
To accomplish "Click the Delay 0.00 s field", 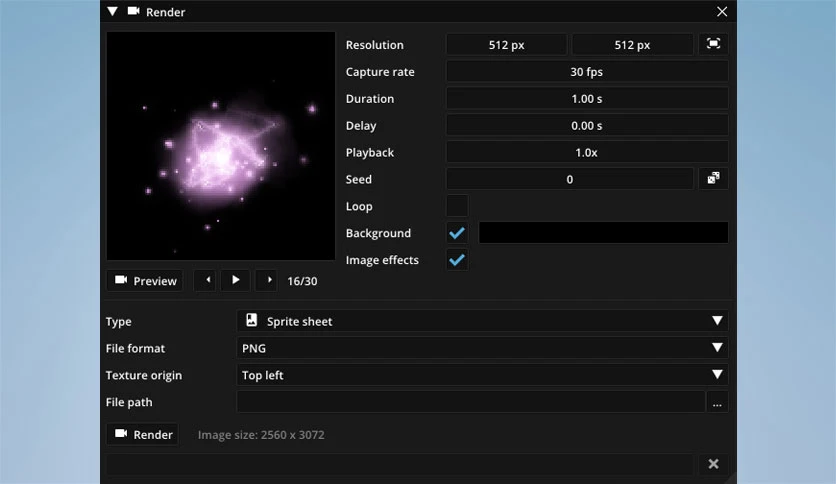I will coord(586,125).
